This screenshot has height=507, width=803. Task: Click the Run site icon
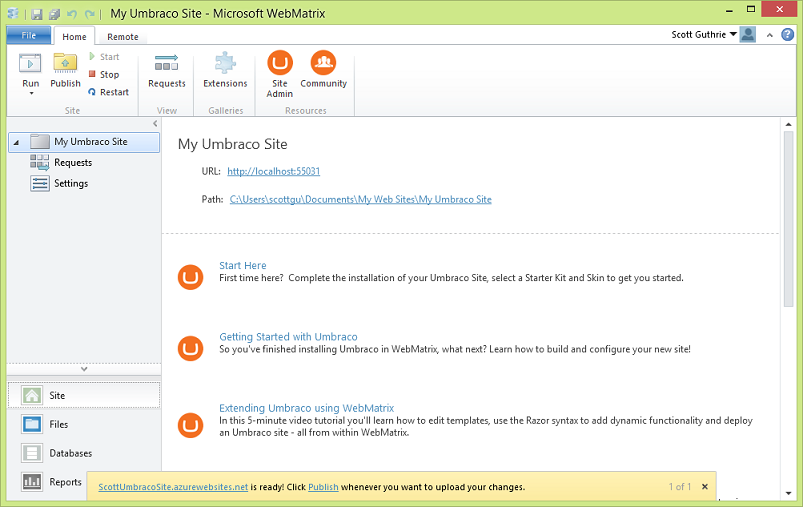[30, 65]
